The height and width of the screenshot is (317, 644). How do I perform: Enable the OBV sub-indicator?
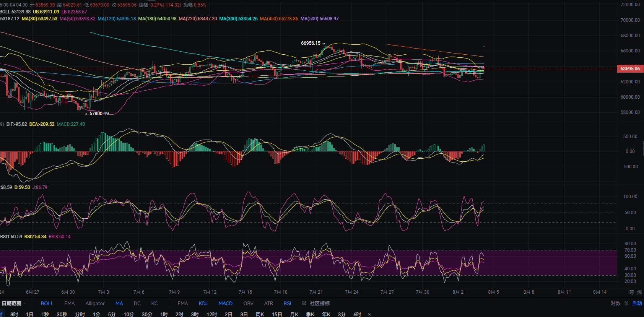248,303
